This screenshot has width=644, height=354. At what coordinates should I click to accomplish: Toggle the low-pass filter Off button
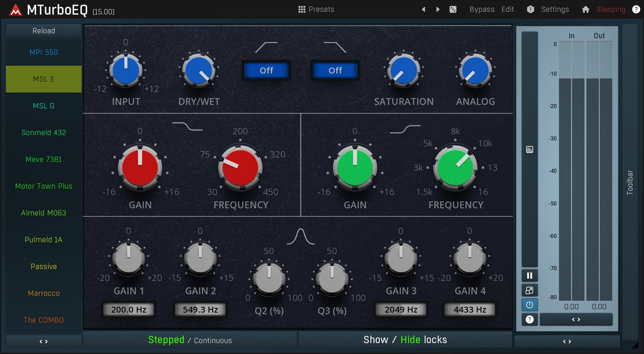[335, 70]
